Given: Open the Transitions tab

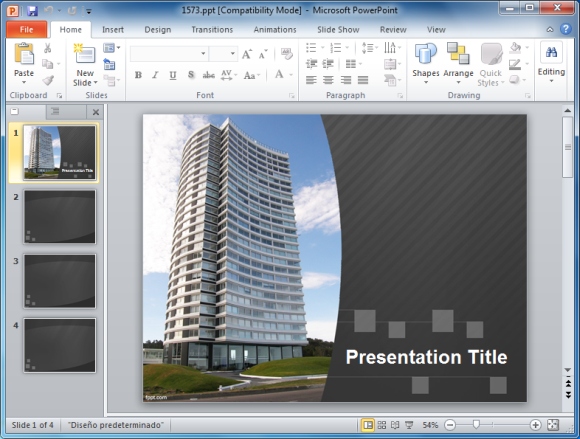Looking at the screenshot, I should coord(212,30).
